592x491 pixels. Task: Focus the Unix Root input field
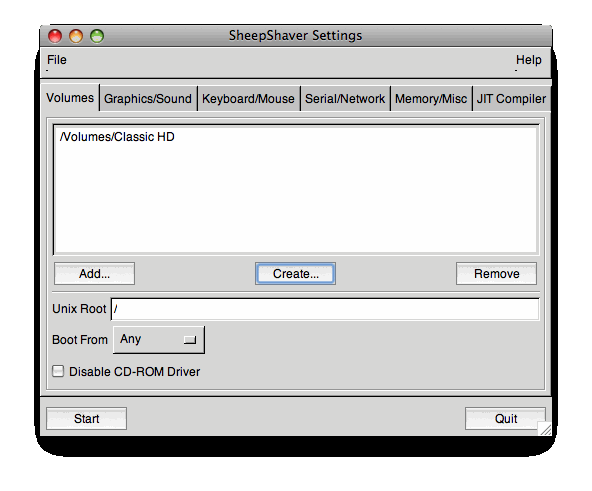click(x=325, y=309)
